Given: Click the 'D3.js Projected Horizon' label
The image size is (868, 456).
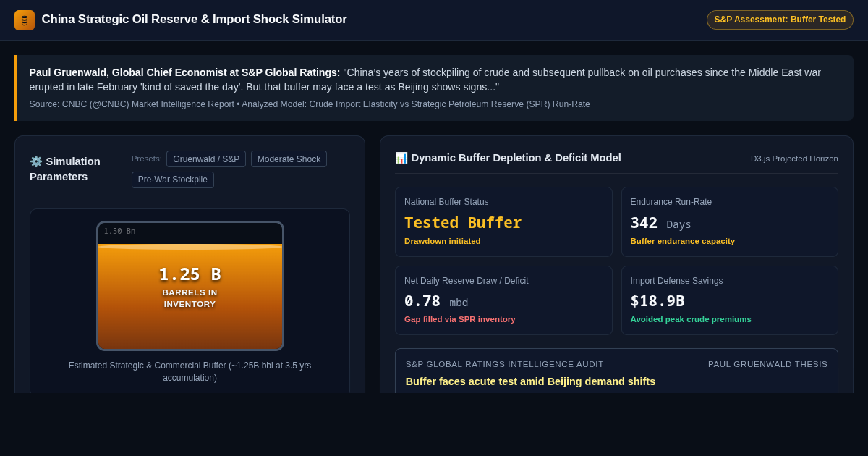Looking at the screenshot, I should [794, 159].
